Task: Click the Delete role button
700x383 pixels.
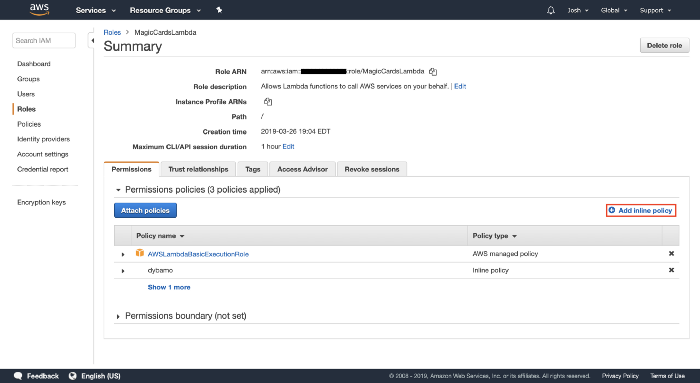Action: pyautogui.click(x=664, y=46)
